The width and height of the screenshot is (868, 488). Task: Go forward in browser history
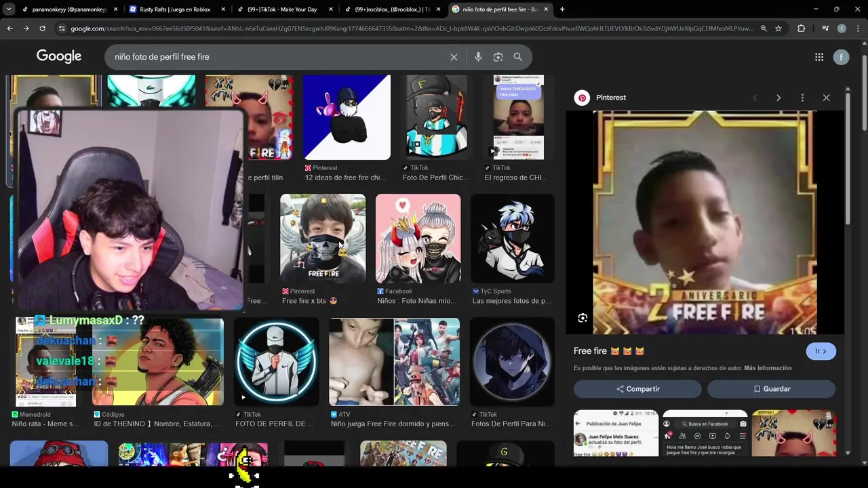pyautogui.click(x=26, y=28)
